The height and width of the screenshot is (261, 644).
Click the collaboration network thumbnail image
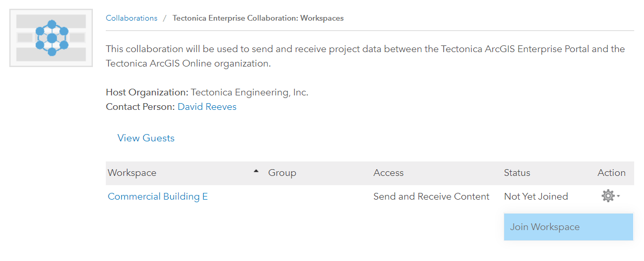coord(51,38)
